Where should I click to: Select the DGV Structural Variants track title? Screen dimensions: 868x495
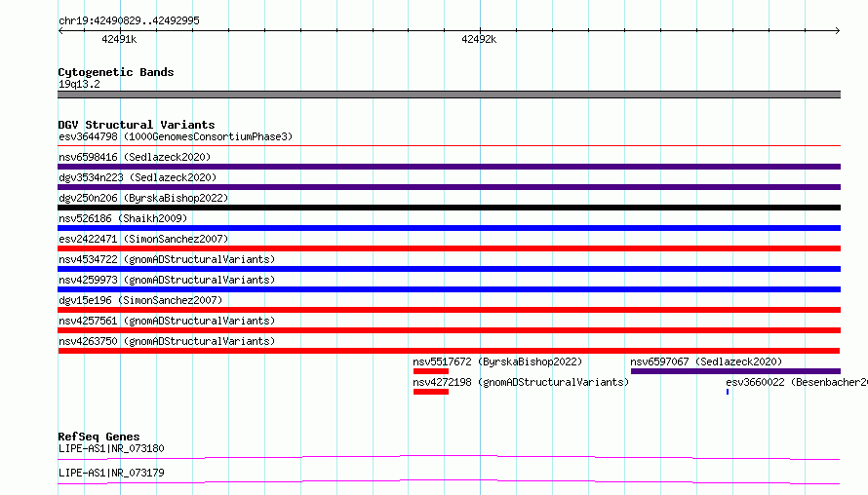[137, 125]
